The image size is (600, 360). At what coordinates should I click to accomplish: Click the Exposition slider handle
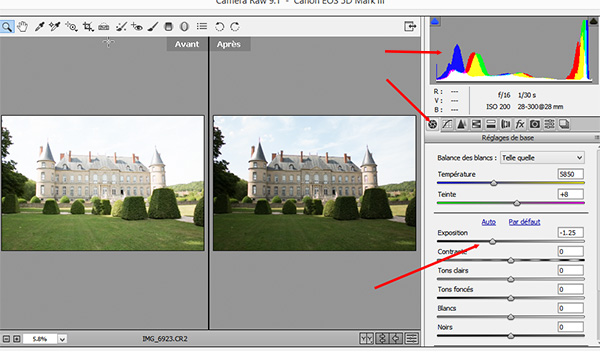pos(492,241)
